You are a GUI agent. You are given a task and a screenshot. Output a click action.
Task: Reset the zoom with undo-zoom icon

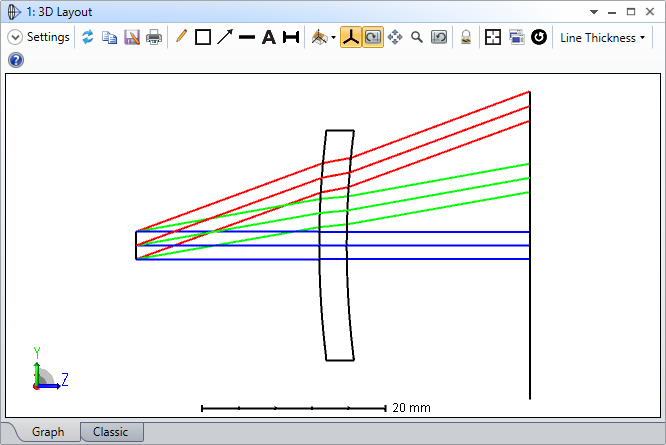pos(439,37)
